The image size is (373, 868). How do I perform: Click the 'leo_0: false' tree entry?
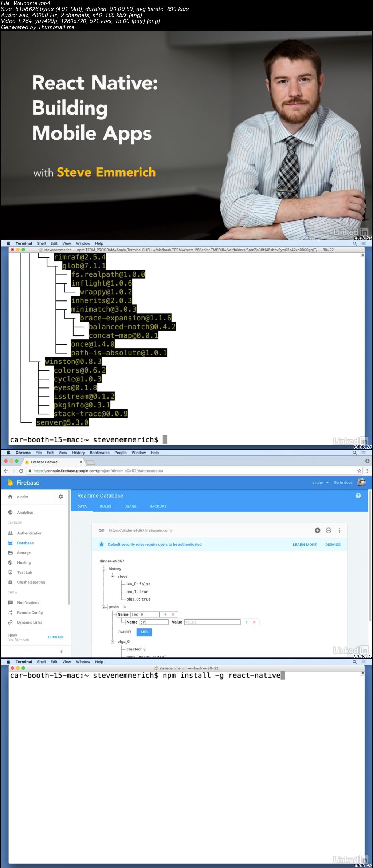click(x=138, y=584)
